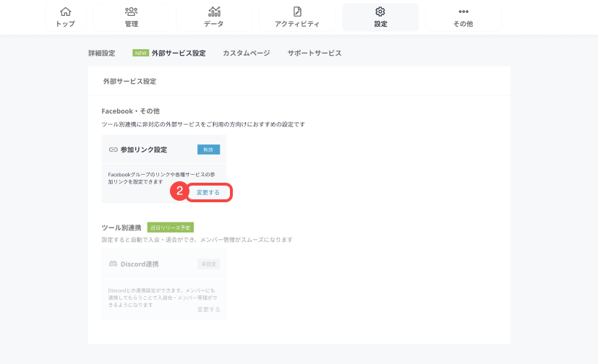Image resolution: width=598 pixels, height=364 pixels.
Task: Click the greyed-out 変更する under Discord連携
Action: (x=208, y=309)
